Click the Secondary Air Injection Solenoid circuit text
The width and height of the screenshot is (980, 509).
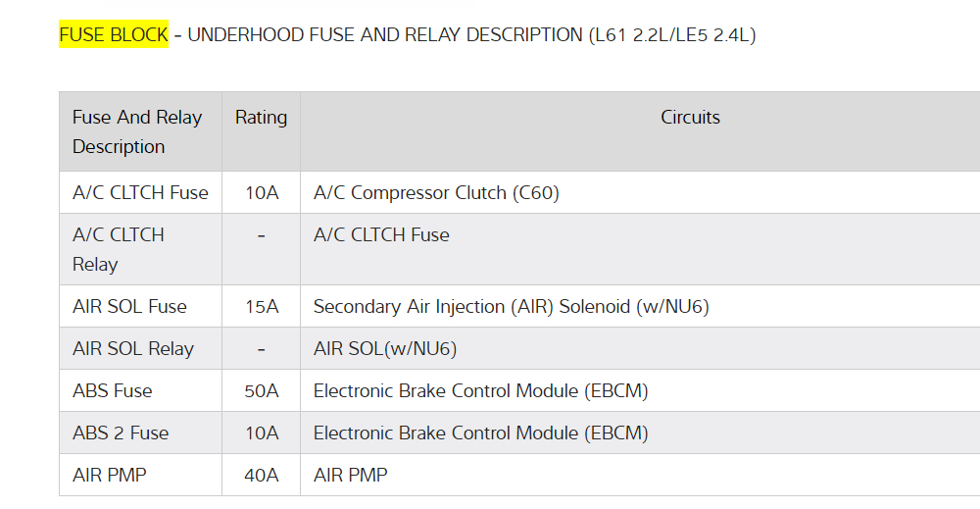point(511,307)
